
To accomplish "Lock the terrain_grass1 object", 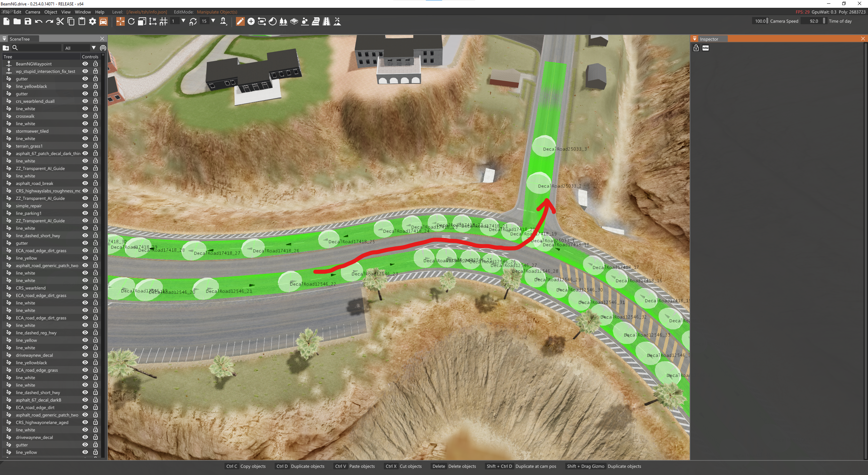I will pyautogui.click(x=96, y=146).
